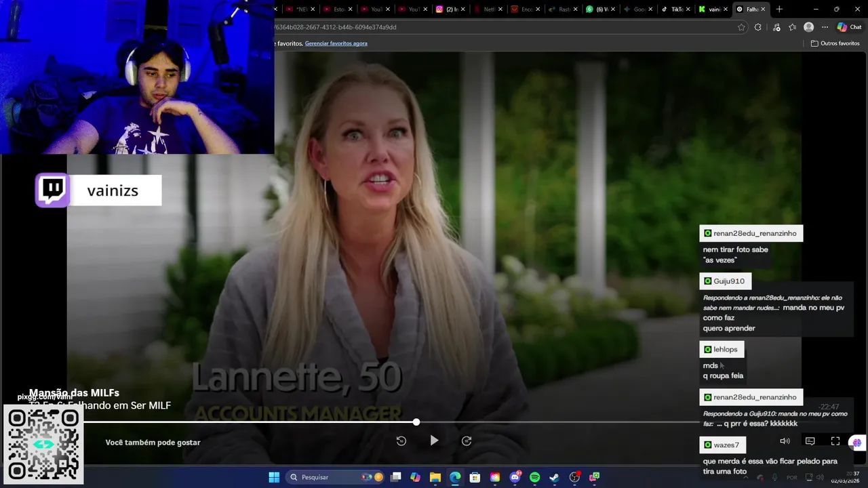The image size is (868, 488).
Task: Open a new browser tab
Action: 779,9
